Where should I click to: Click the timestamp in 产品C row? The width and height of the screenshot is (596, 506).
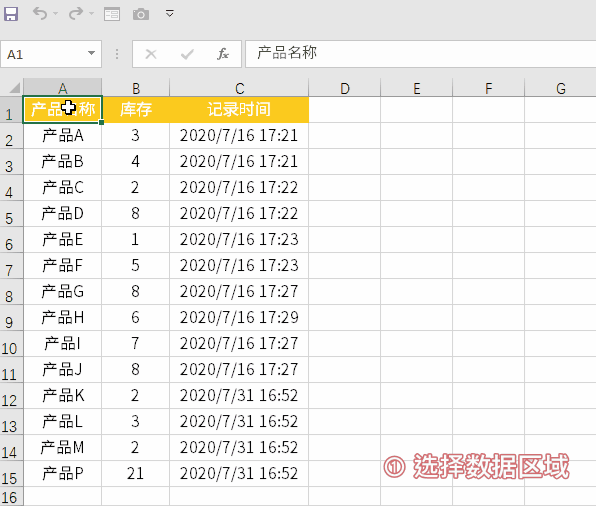239,188
